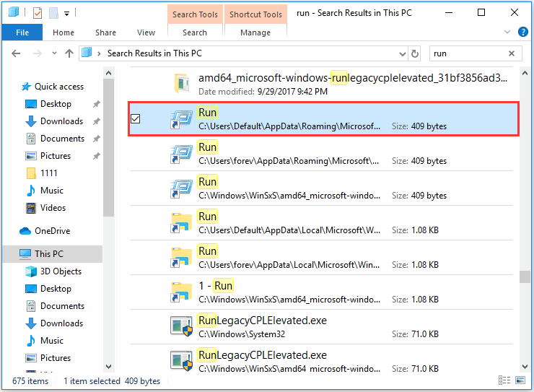Open the Manage ribbon tab
This screenshot has height=392, width=534.
[x=255, y=32]
